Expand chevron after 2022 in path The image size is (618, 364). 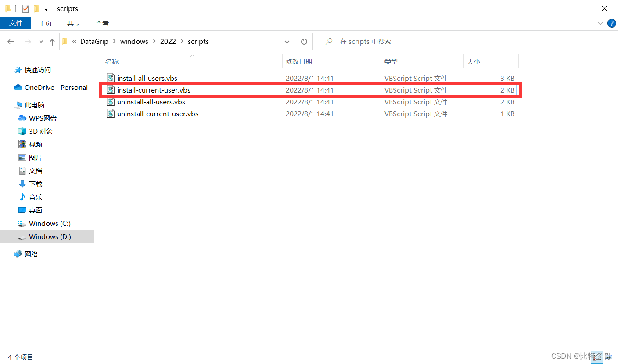pos(182,42)
